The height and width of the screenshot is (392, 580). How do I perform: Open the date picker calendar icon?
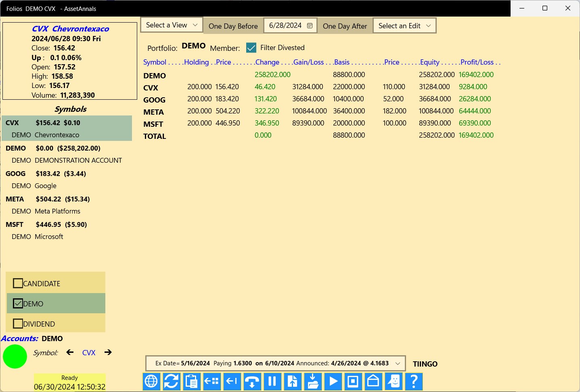coord(310,25)
